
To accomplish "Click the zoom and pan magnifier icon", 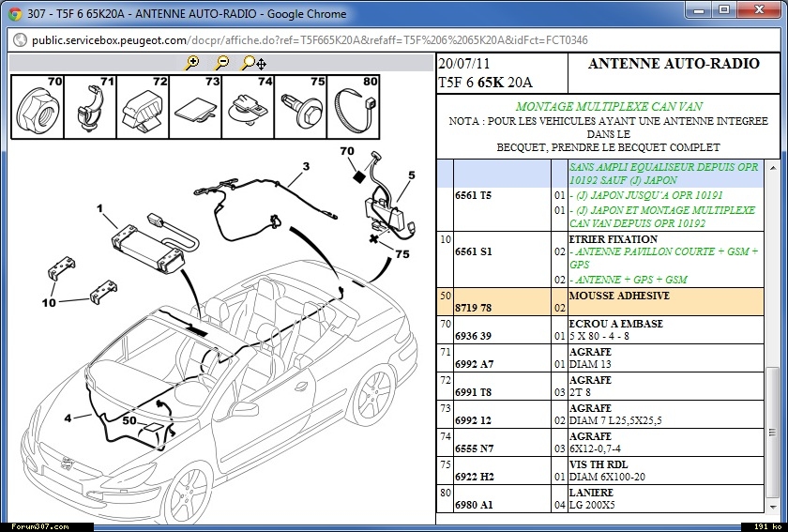I will (254, 63).
